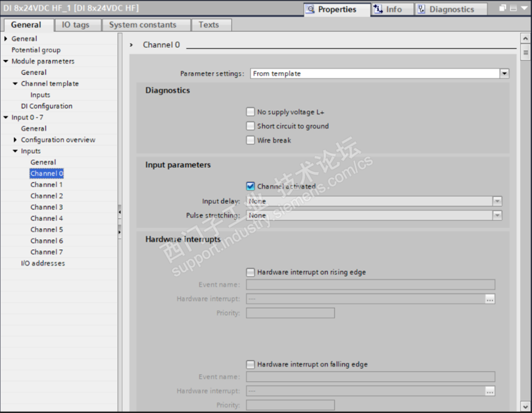Screen dimensions: 532x413
Task: Click scrollbar up arrow
Action: 525,38
